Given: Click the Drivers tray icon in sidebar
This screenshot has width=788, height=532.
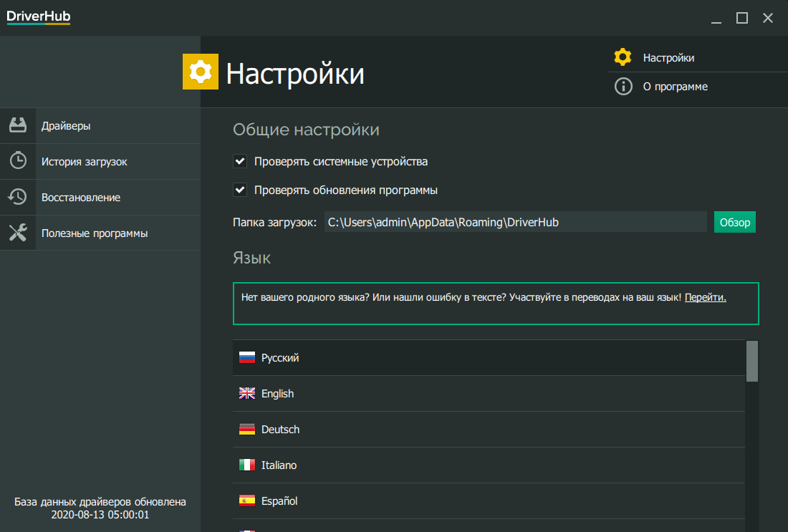Looking at the screenshot, I should (x=18, y=125).
